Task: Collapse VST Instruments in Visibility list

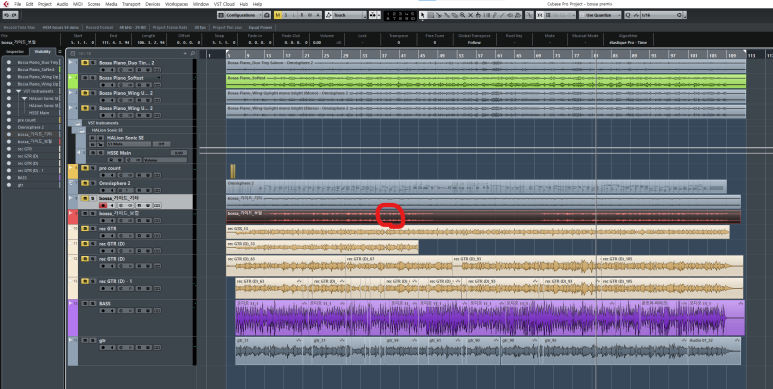Action: point(19,91)
